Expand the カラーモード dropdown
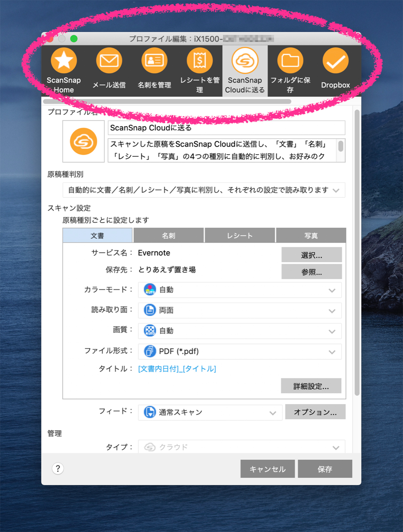This screenshot has height=532, width=403. (240, 290)
